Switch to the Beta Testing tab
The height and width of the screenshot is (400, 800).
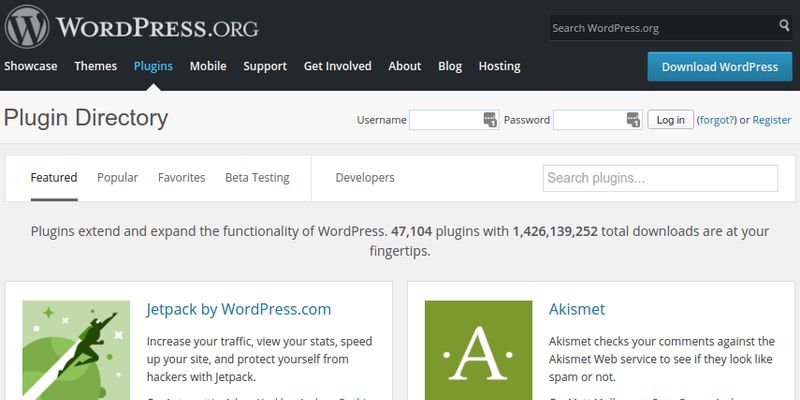pos(257,178)
